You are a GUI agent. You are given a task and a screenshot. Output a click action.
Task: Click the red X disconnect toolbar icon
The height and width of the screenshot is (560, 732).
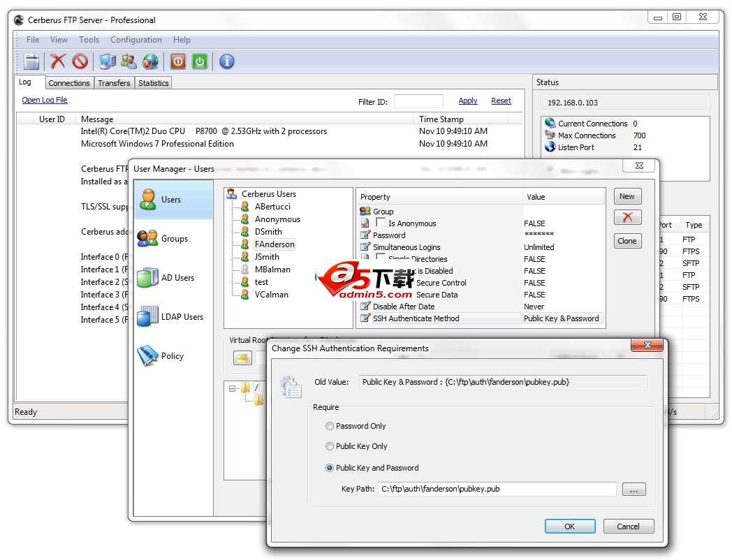click(x=57, y=61)
